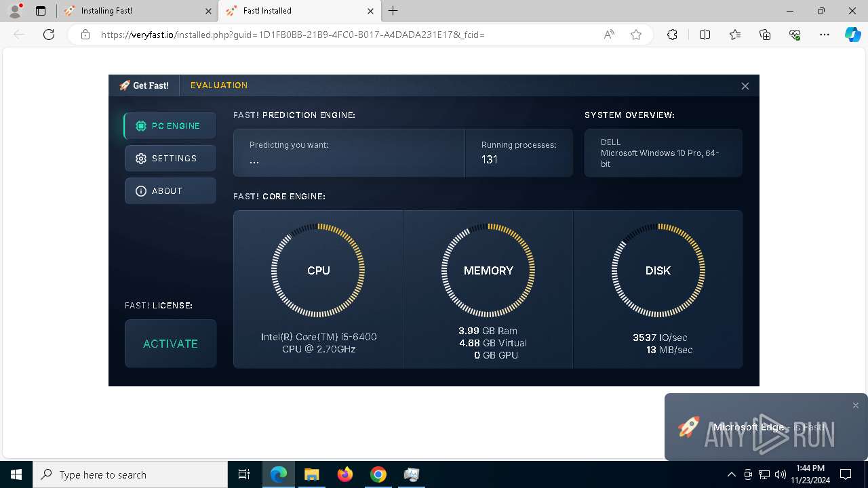The image size is (868, 488).
Task: Close the 'Installing Fast!' tab
Action: 208,11
